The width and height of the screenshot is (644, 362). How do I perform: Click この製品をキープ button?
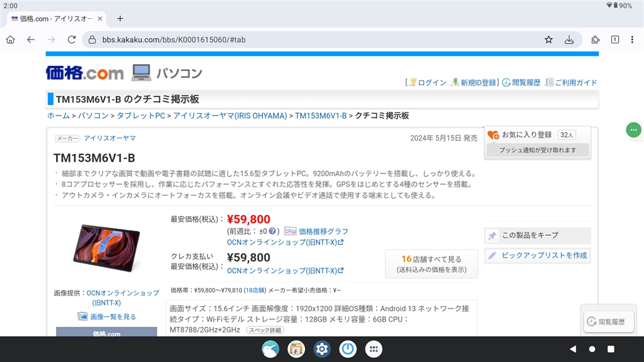pyautogui.click(x=537, y=235)
